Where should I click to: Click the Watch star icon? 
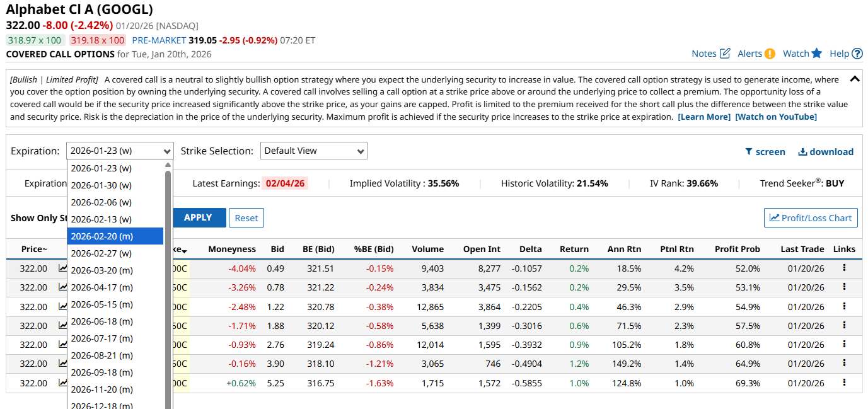coord(817,54)
